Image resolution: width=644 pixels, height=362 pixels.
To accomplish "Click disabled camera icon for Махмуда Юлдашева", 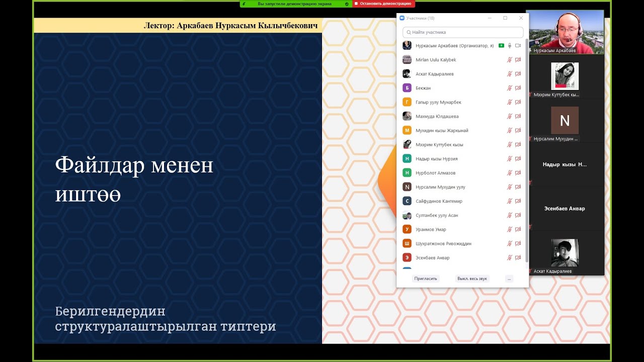I will click(518, 116).
